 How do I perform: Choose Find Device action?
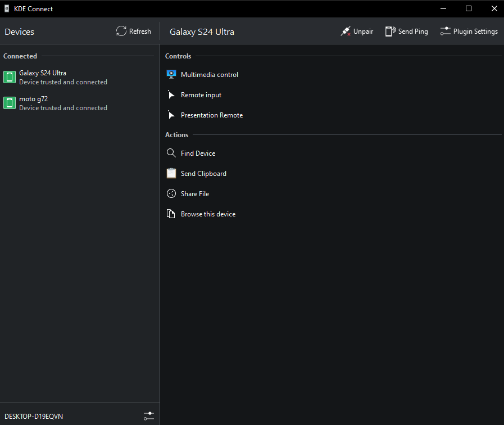tap(333, 153)
